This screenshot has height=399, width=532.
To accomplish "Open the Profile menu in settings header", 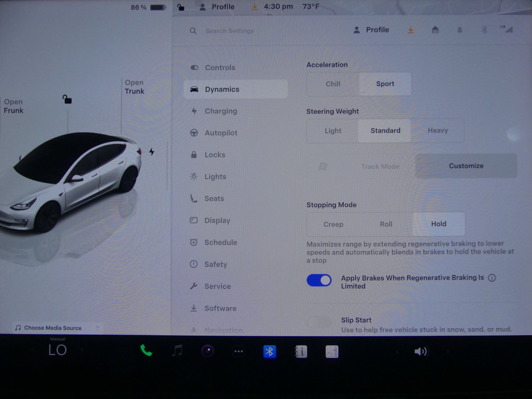I will [372, 30].
